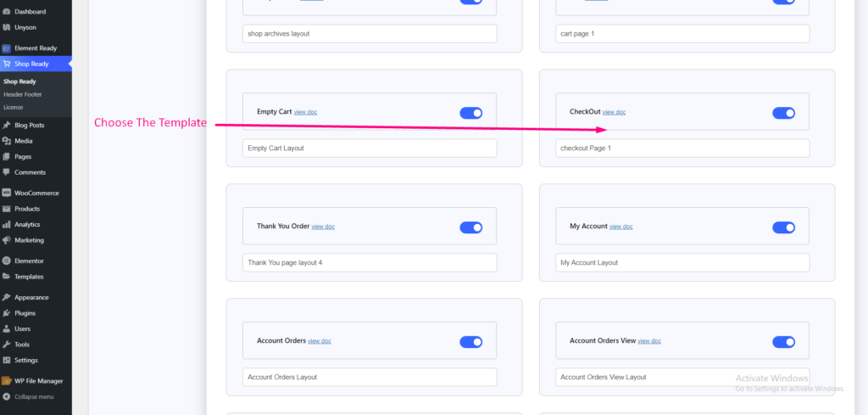The height and width of the screenshot is (415, 868).
Task: Toggle the Account Orders View switch
Action: pyautogui.click(x=784, y=342)
